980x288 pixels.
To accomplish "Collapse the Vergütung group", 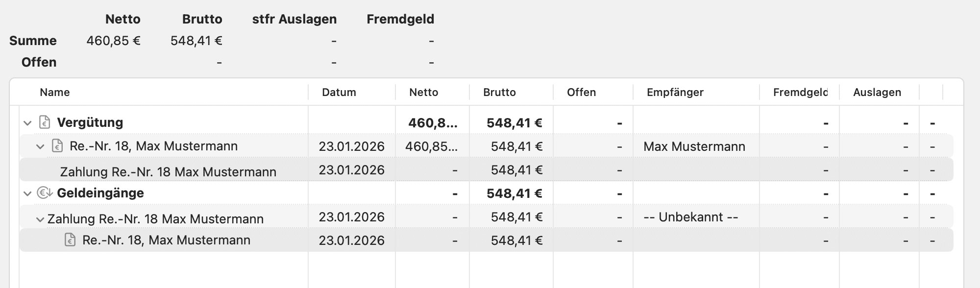I will pyautogui.click(x=27, y=123).
